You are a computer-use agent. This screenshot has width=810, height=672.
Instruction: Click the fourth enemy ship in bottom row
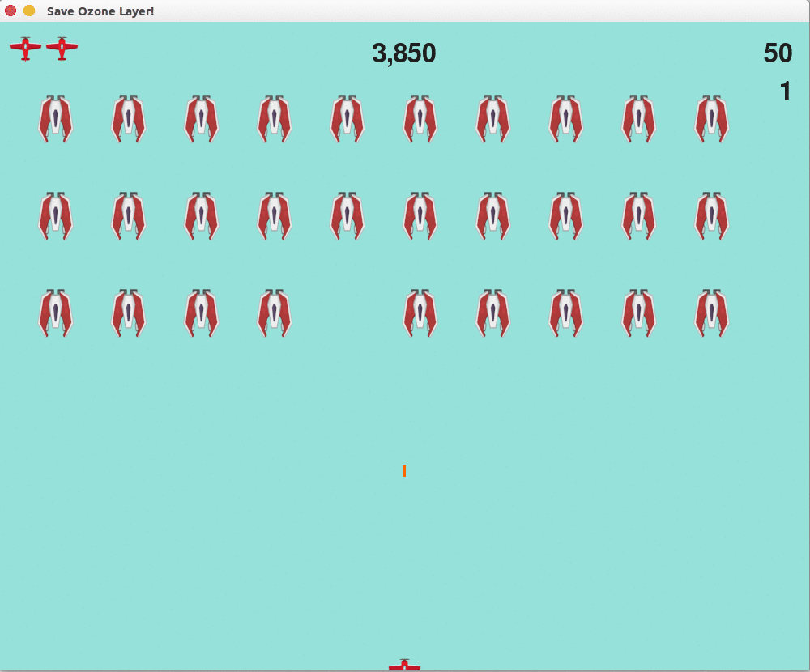(x=274, y=313)
